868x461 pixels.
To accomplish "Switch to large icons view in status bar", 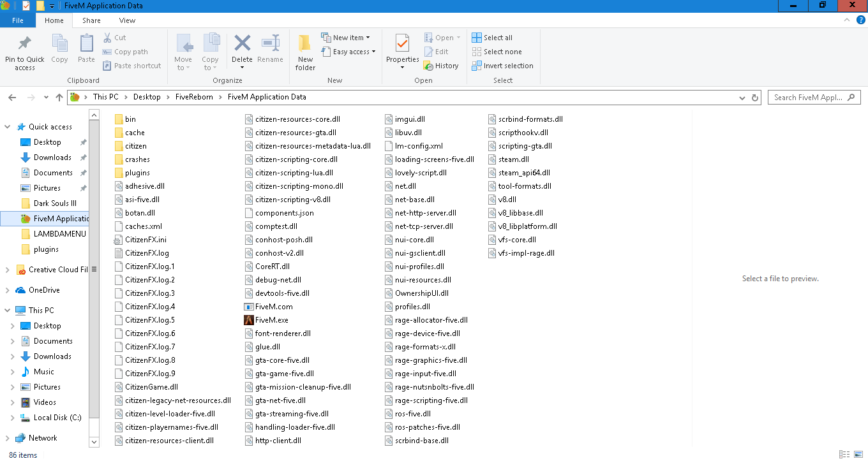I will coord(858,455).
